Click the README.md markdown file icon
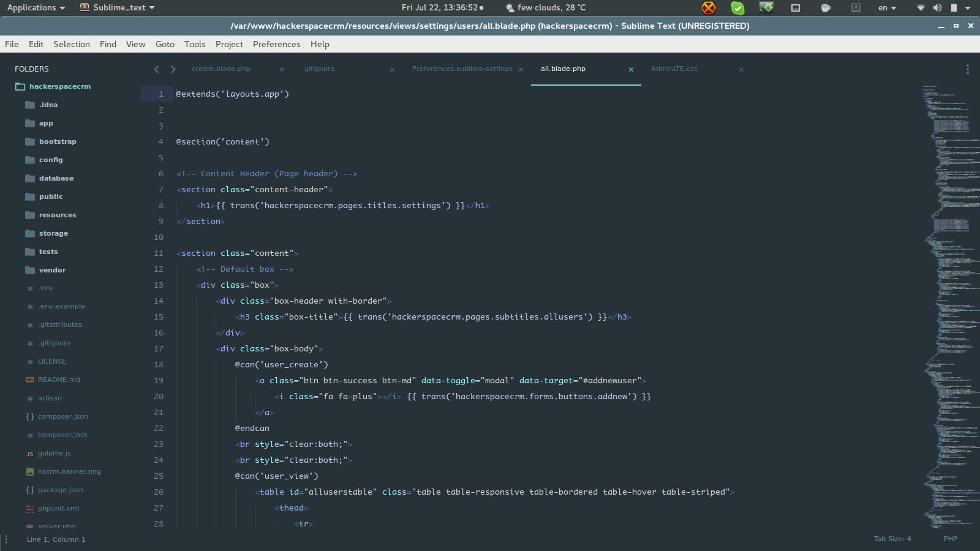980x551 pixels. 30,380
